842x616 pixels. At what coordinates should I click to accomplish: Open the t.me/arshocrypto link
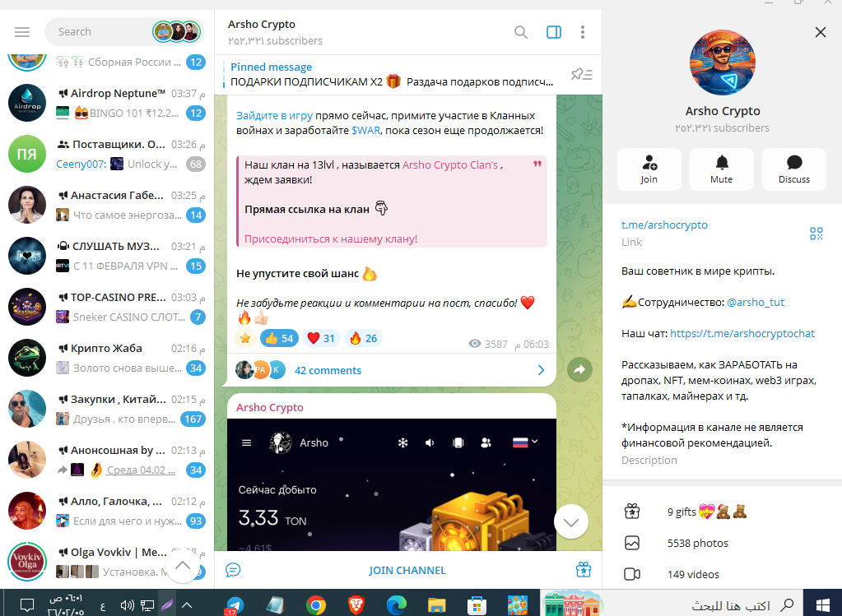[664, 225]
